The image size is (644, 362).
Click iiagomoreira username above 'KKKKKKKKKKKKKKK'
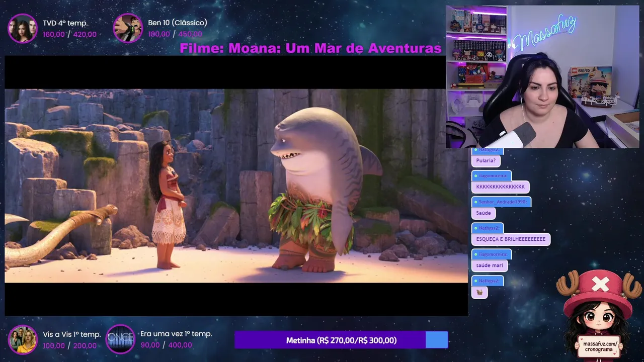pos(491,175)
